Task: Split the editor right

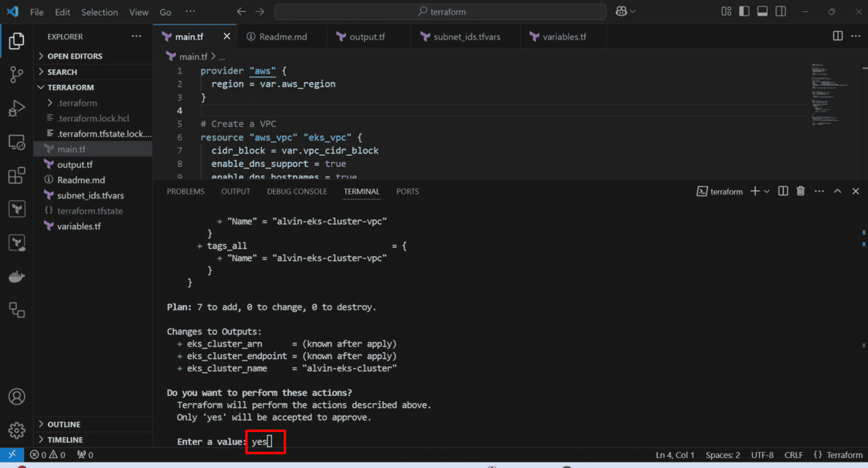Action: click(838, 36)
